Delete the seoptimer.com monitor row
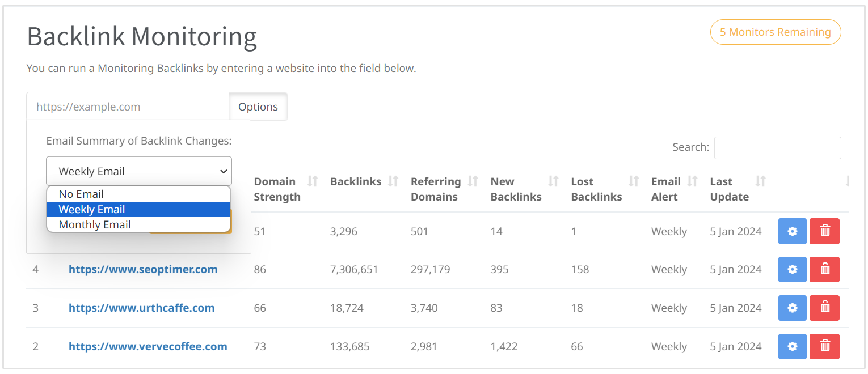 [824, 270]
